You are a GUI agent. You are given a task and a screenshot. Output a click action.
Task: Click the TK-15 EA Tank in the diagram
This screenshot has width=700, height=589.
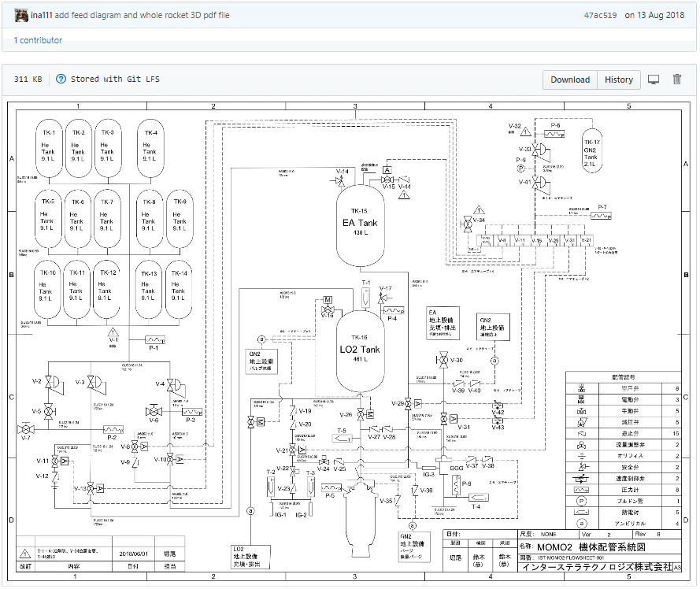[x=360, y=225]
